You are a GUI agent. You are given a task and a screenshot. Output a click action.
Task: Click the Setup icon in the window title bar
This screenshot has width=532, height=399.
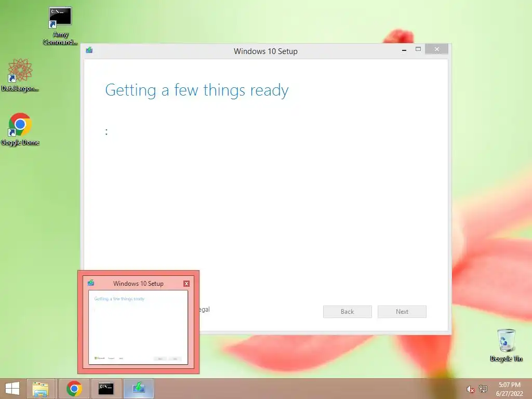(x=89, y=50)
